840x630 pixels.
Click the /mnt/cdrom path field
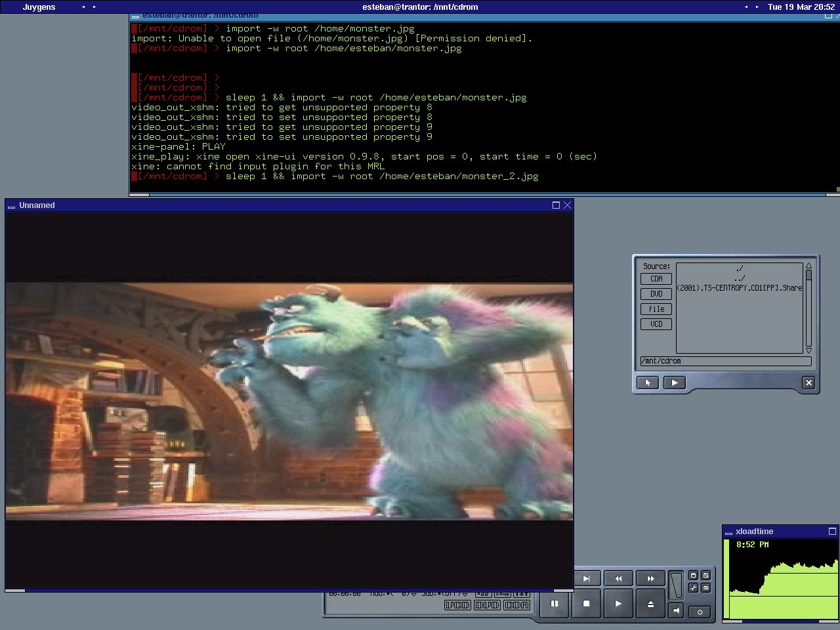(x=725, y=361)
